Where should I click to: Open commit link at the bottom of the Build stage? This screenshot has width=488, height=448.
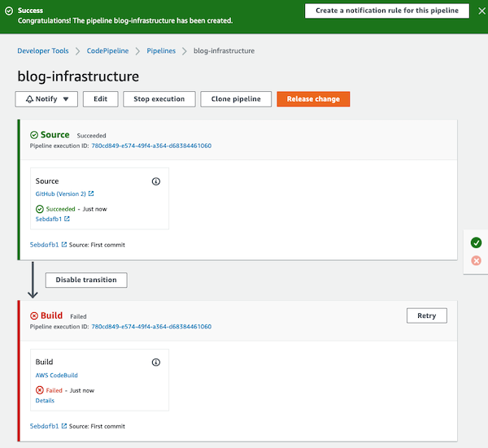(44, 426)
